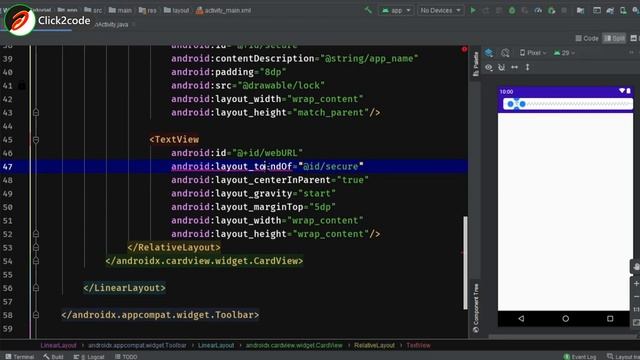Open the No Devices selector dropdown
640x360 pixels.
[x=440, y=10]
